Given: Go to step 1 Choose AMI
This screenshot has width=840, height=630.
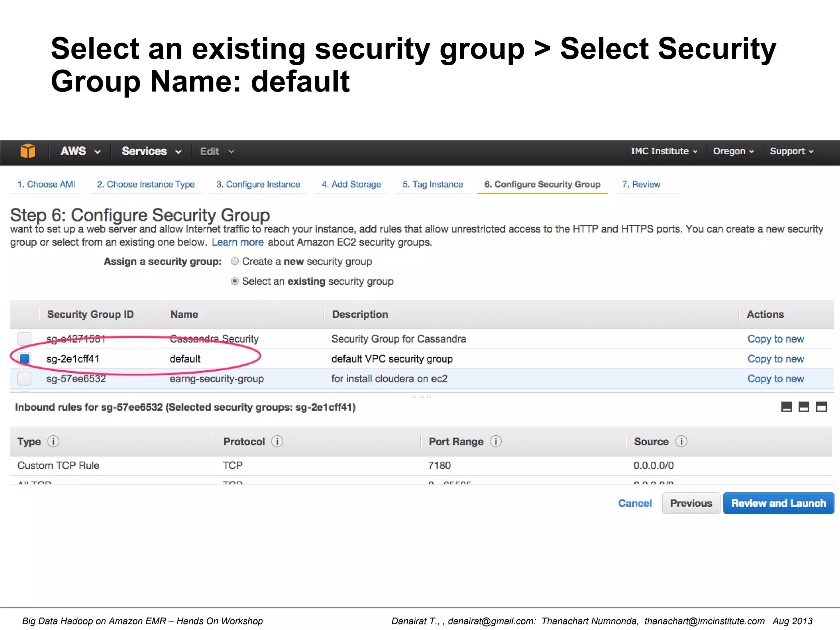Looking at the screenshot, I should coord(46,185).
